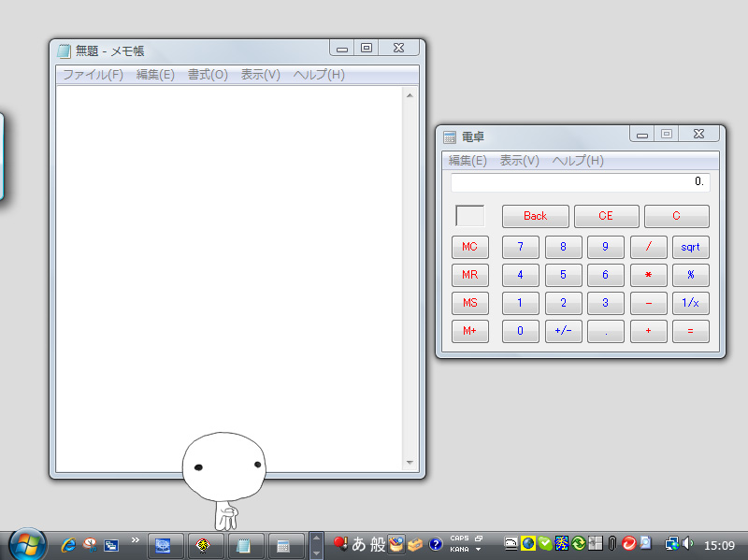Click the multiply (*) button
The image size is (748, 560).
[648, 275]
